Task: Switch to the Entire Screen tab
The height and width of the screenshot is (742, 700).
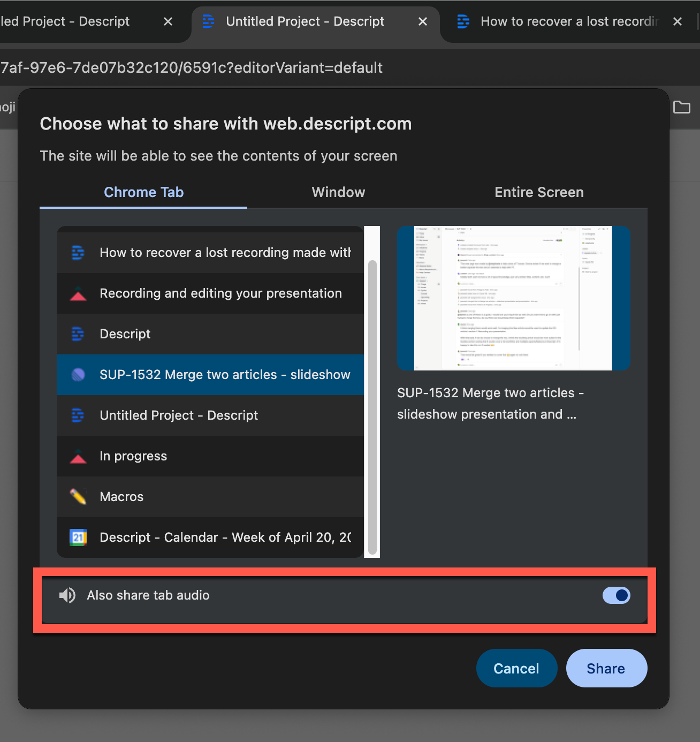Action: [539, 192]
